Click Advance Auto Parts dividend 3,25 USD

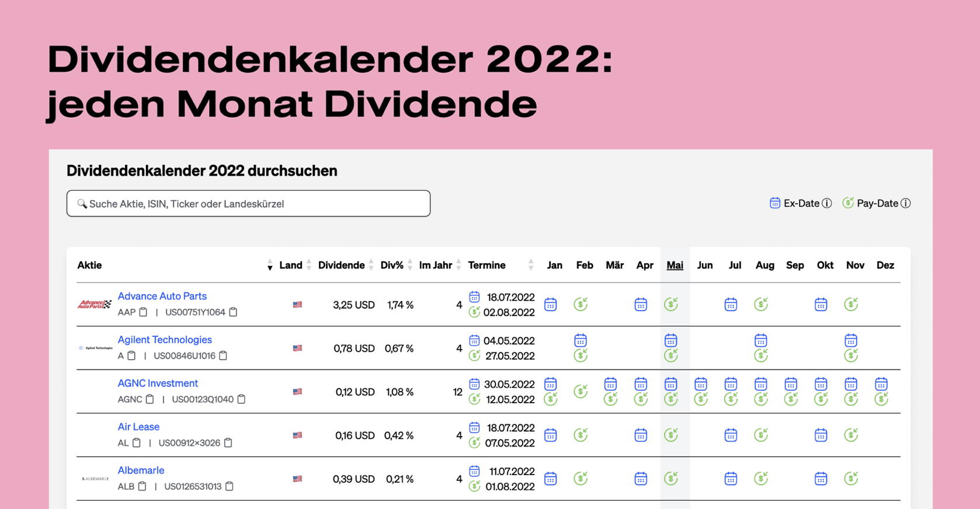pos(354,305)
